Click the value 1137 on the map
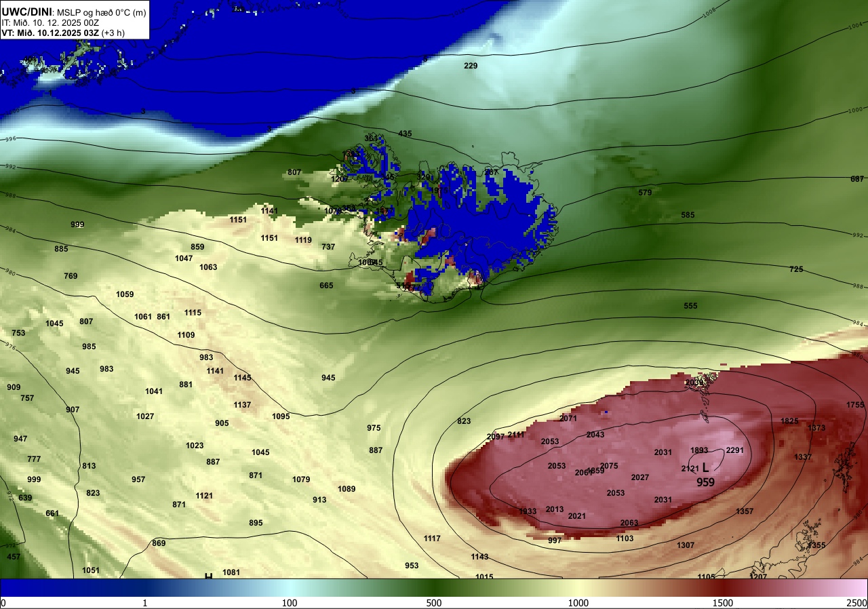Viewport: 868px width, 609px height. pyautogui.click(x=242, y=405)
